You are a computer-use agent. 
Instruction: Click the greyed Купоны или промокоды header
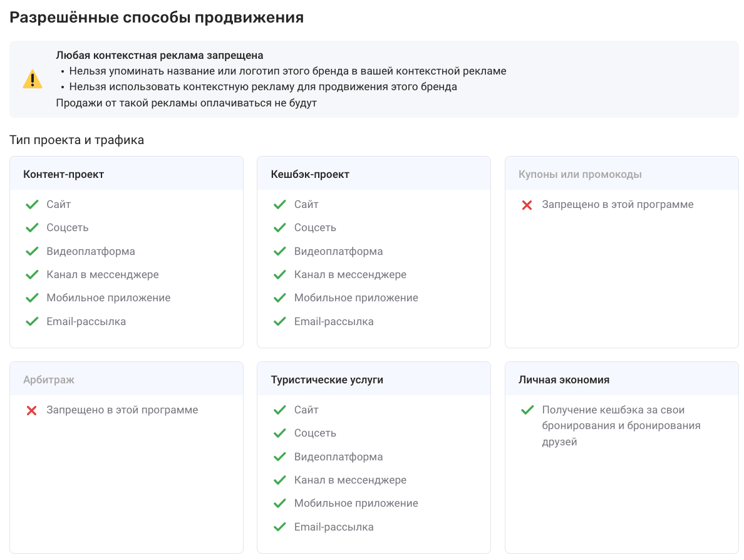click(622, 174)
